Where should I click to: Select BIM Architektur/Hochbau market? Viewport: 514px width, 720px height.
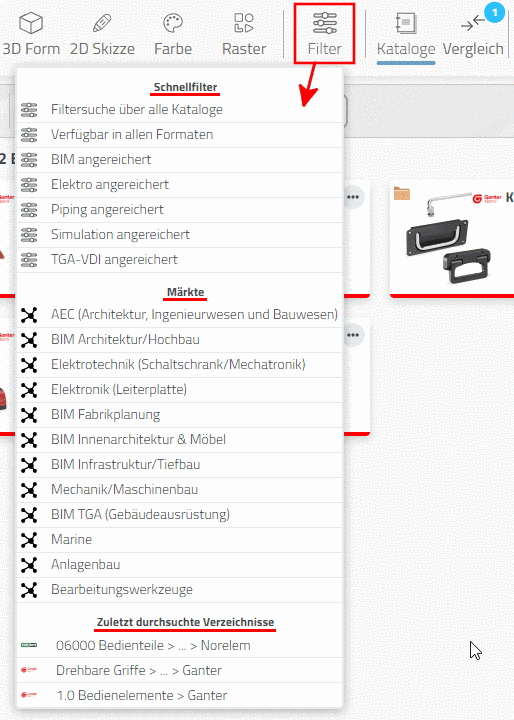pyautogui.click(x=180, y=340)
